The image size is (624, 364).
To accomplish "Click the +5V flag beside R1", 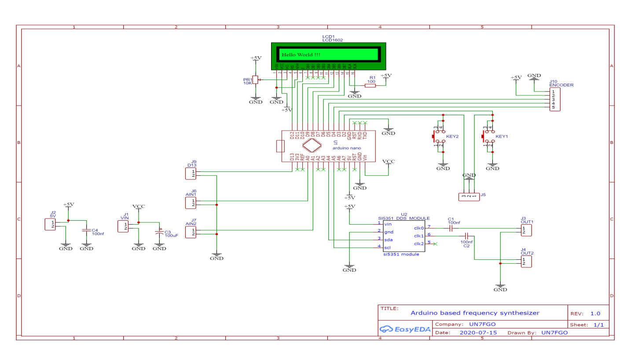I will pos(386,76).
